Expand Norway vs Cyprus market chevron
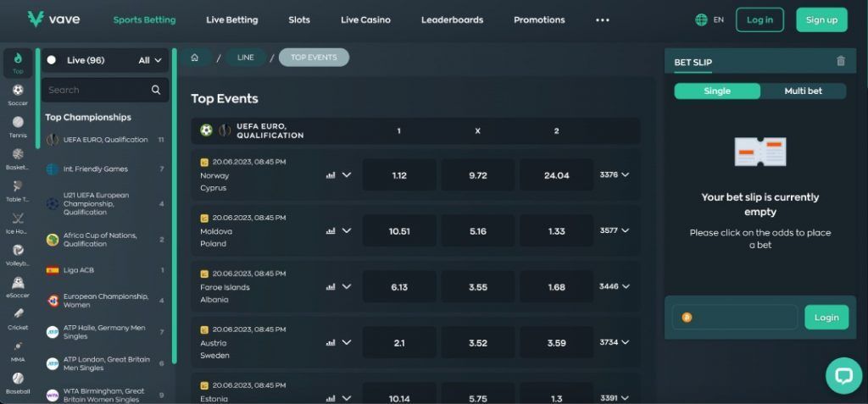 [x=347, y=174]
